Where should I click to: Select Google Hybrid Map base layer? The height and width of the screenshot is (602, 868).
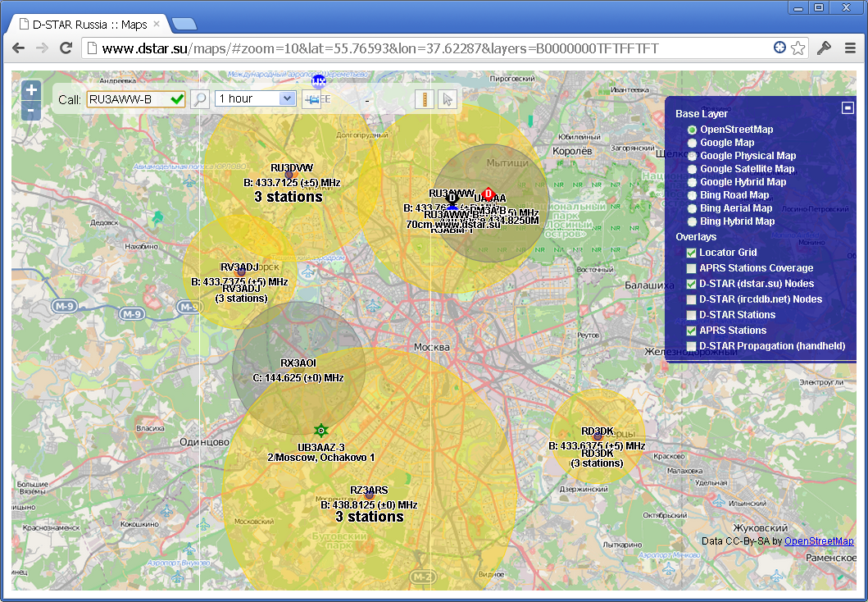[692, 182]
